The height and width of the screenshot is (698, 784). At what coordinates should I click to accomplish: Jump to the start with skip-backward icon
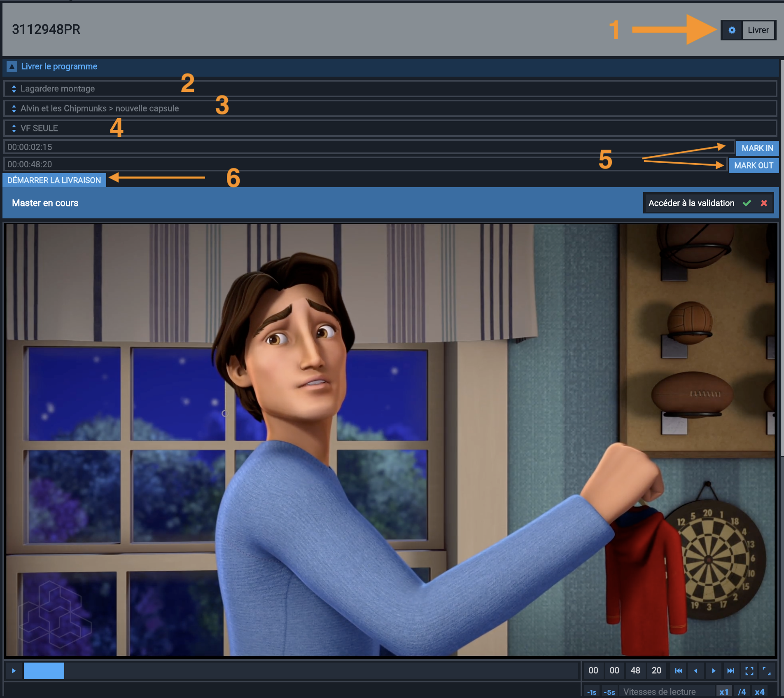[x=679, y=671]
